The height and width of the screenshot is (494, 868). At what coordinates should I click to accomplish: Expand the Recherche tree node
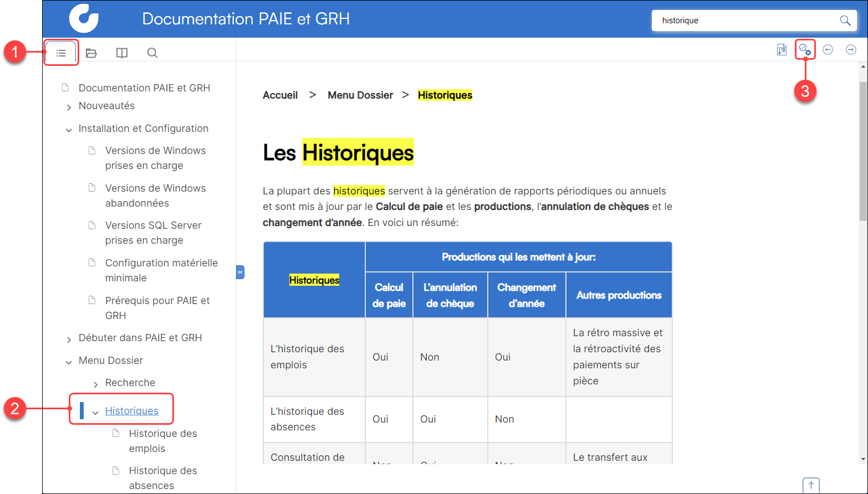[x=95, y=384]
